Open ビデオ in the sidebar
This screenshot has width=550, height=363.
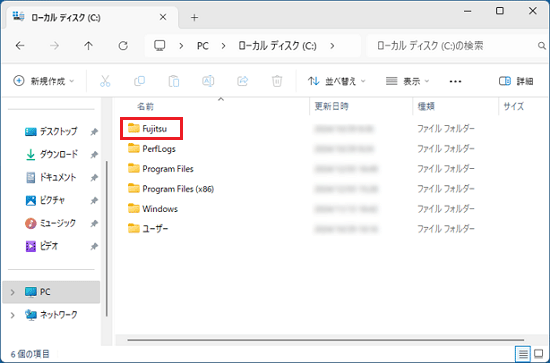42,246
